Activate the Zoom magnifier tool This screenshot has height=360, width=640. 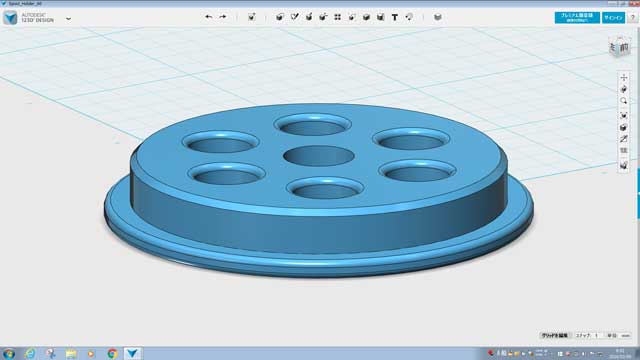tap(624, 101)
